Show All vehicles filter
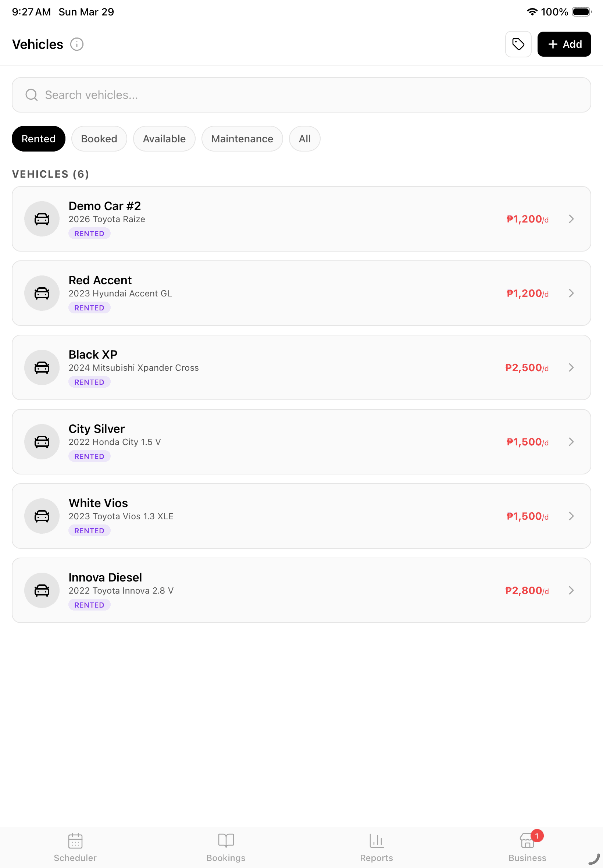Image resolution: width=603 pixels, height=868 pixels. tap(304, 139)
